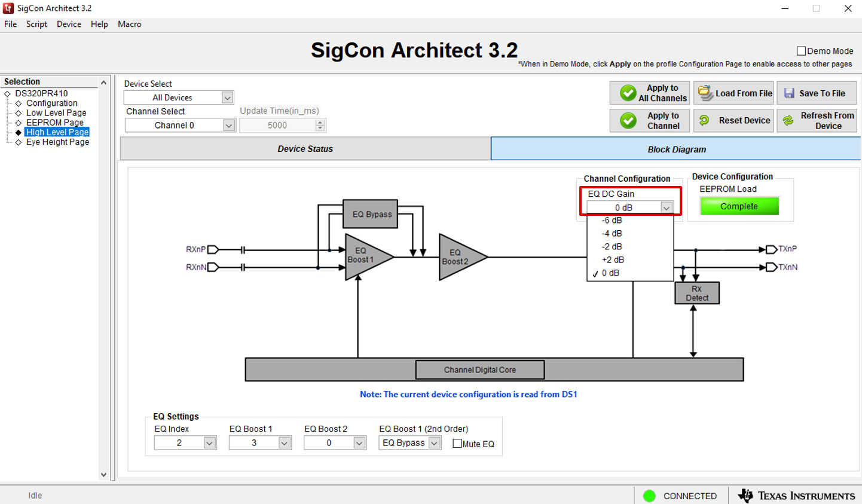862x504 pixels.
Task: Click the floppy disk icon on Save To File
Action: pos(789,93)
